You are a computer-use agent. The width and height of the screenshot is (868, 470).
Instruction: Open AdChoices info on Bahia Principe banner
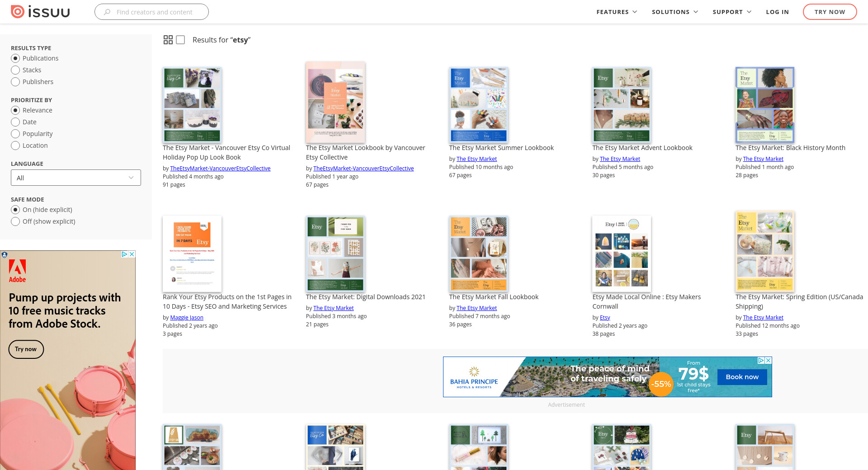coord(761,361)
